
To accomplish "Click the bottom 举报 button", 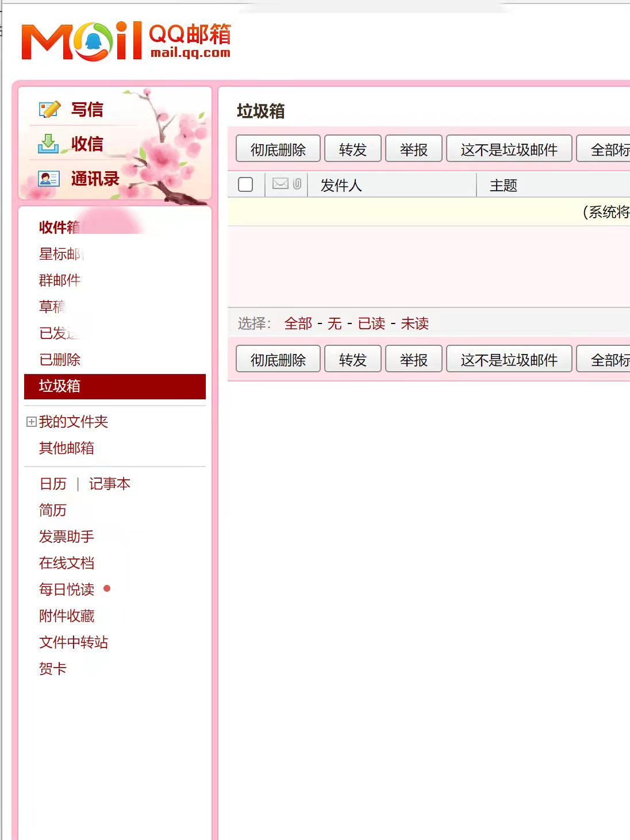I will pyautogui.click(x=413, y=360).
